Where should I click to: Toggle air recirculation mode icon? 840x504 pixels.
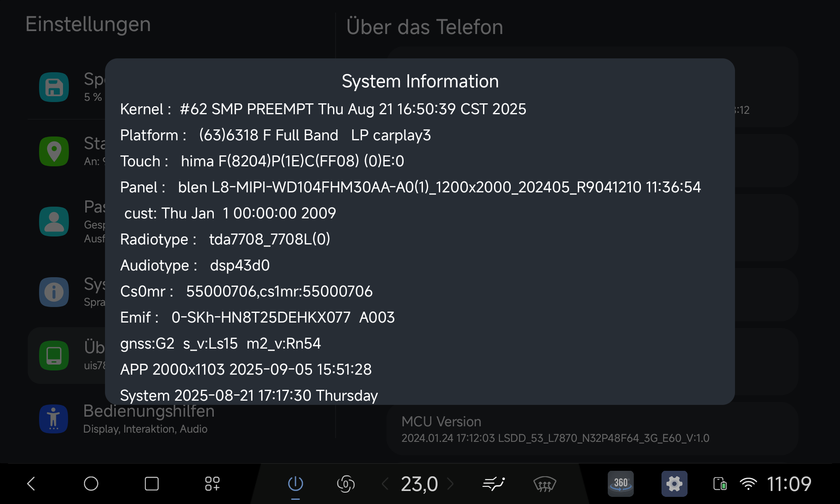point(346,483)
